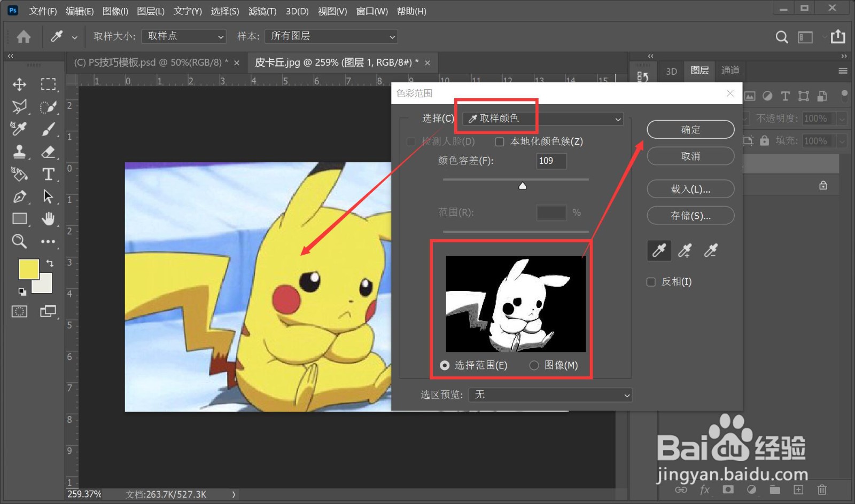Image resolution: width=855 pixels, height=504 pixels.
Task: Select the Eraser tool
Action: 48,152
